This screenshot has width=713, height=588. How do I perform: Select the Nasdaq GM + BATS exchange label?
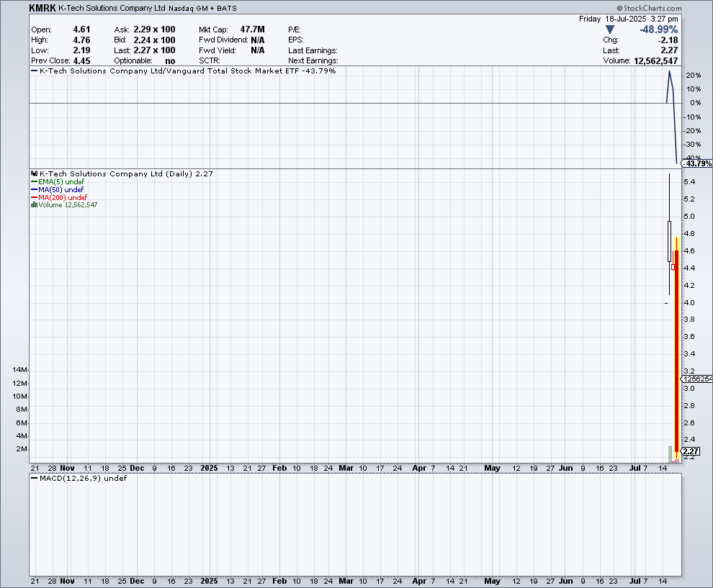click(202, 8)
